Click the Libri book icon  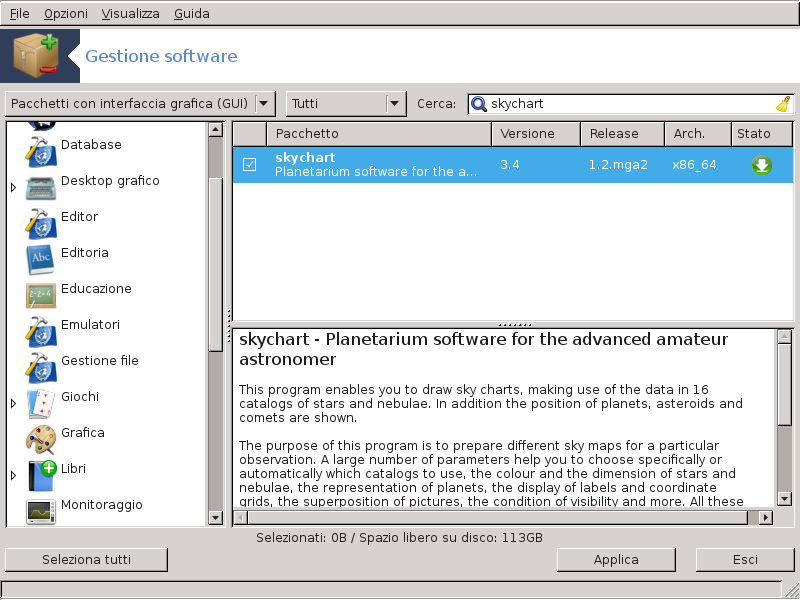41,476
